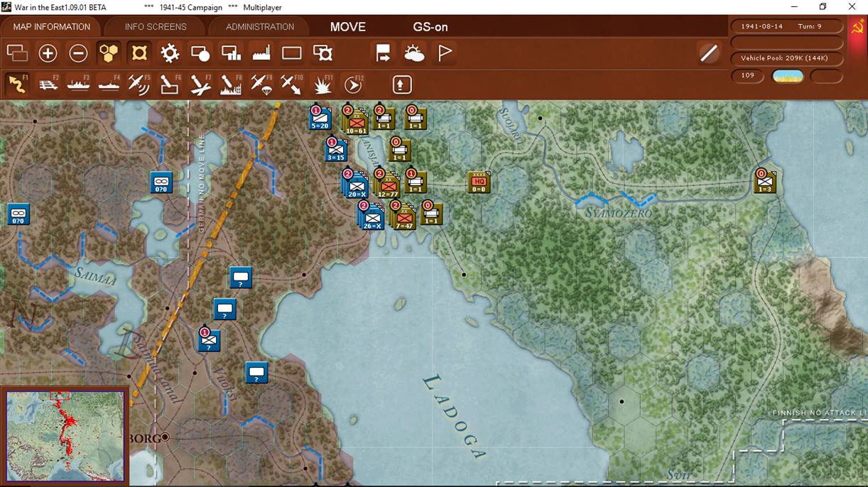Select F1 move mode arrow icon
Viewport: 868px width, 487px height.
[17, 84]
